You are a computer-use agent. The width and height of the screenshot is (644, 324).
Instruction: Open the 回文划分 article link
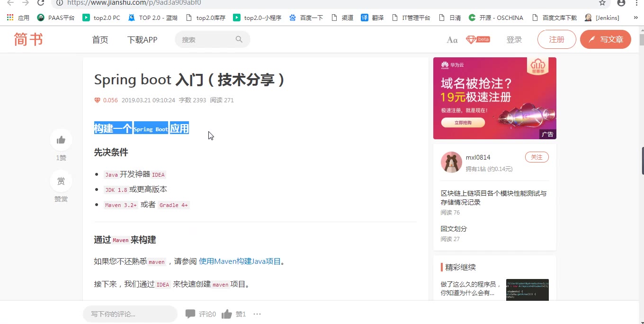click(454, 228)
